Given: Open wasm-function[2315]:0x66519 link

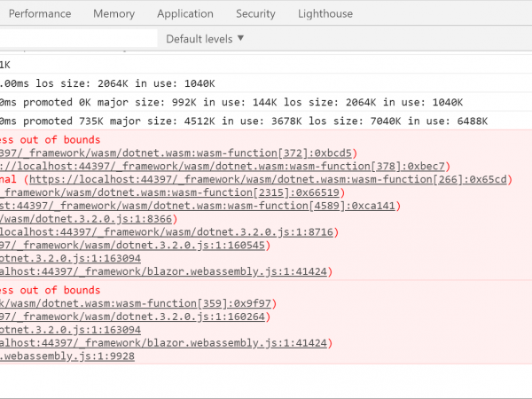Looking at the screenshot, I should (x=169, y=192).
